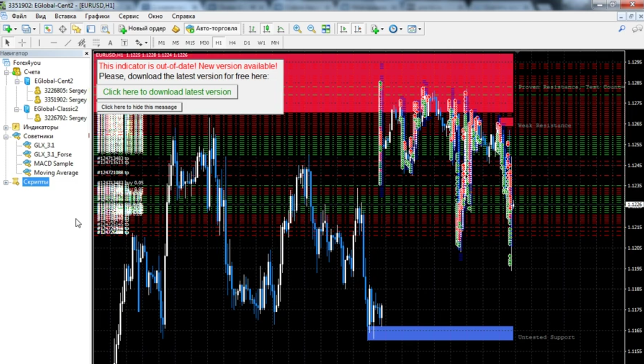Launch the Strategy Tester icon
The width and height of the screenshot is (644, 364).
click(105, 29)
